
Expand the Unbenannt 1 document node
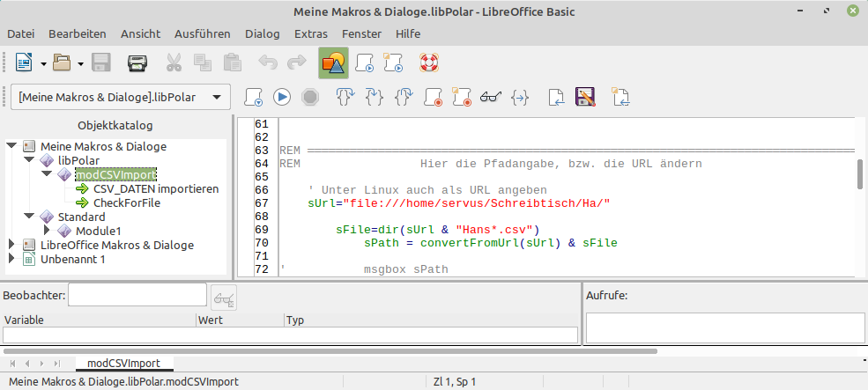click(11, 259)
